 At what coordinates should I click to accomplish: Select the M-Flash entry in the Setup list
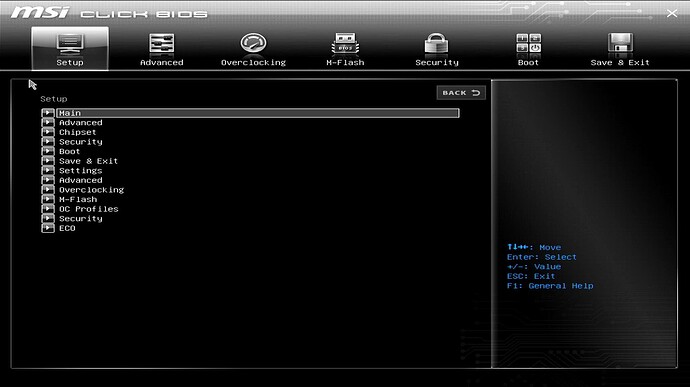coord(78,199)
